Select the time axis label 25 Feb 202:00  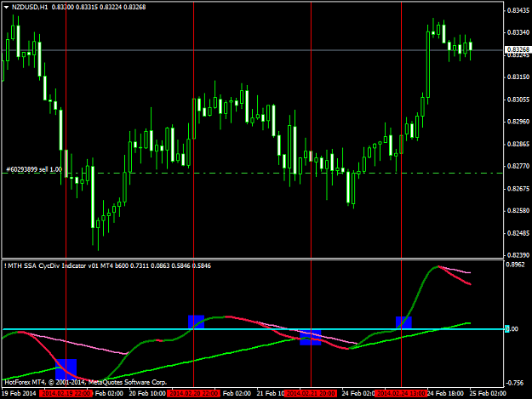tap(488, 393)
